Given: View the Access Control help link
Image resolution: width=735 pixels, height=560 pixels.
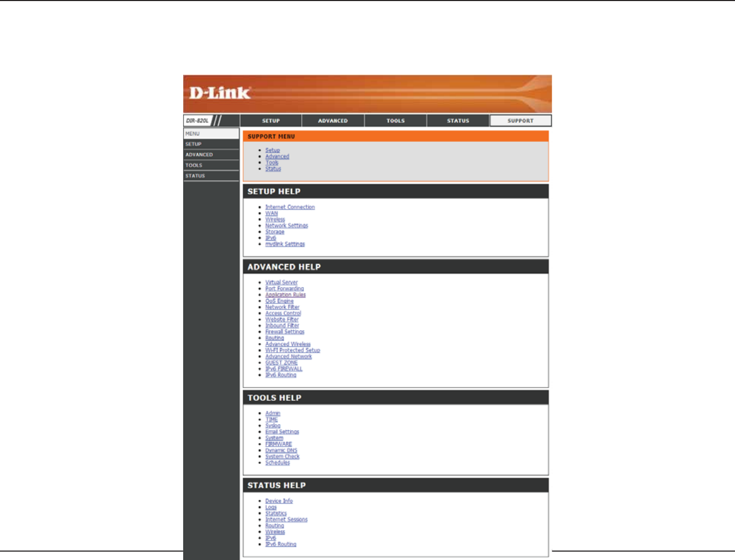Looking at the screenshot, I should click(283, 313).
